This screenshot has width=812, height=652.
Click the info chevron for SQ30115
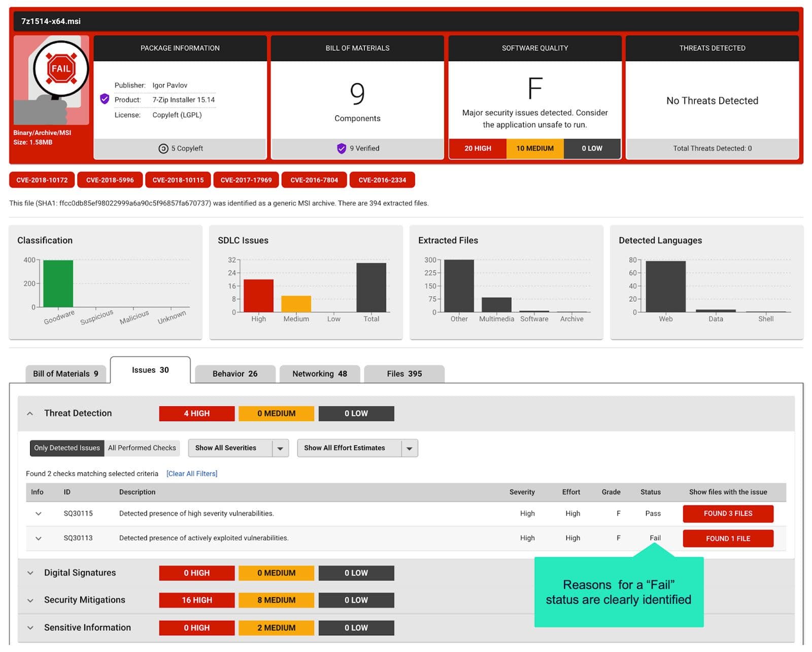(x=38, y=513)
